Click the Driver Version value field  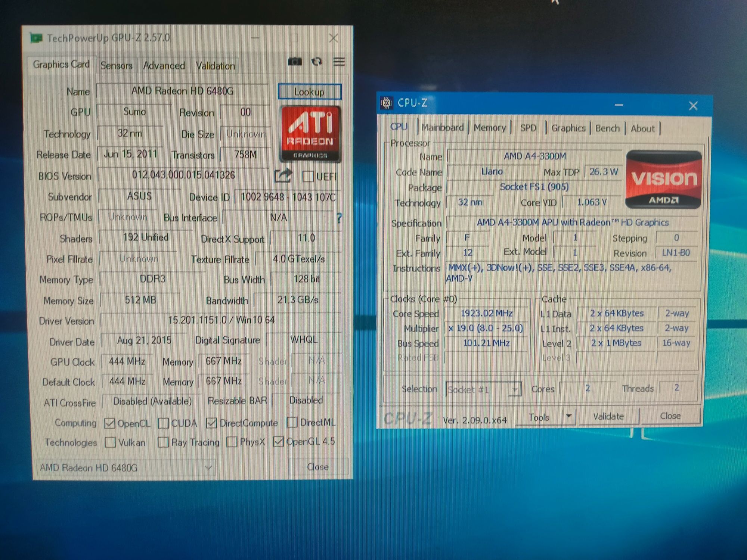click(221, 320)
